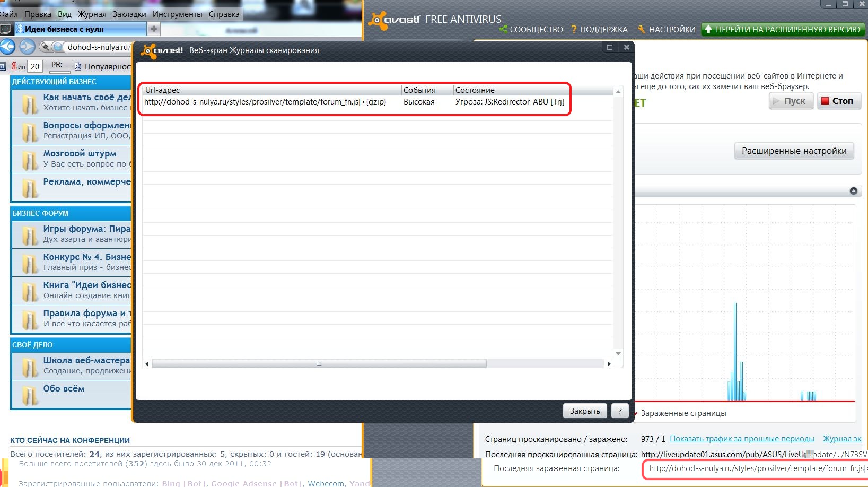The image size is (868, 487).
Task: Click the question mark icon for ПОДДЕРЖКА
Action: (x=573, y=29)
